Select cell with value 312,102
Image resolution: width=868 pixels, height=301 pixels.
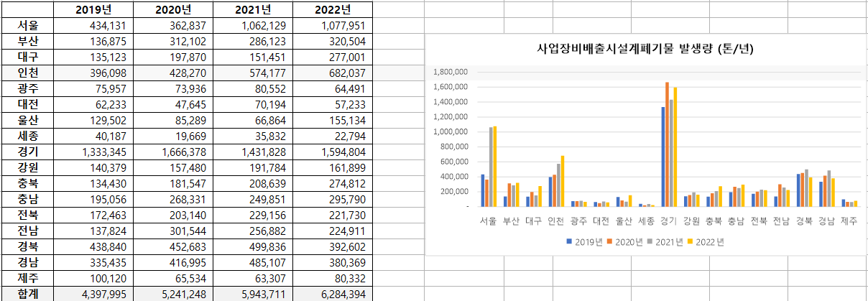173,41
